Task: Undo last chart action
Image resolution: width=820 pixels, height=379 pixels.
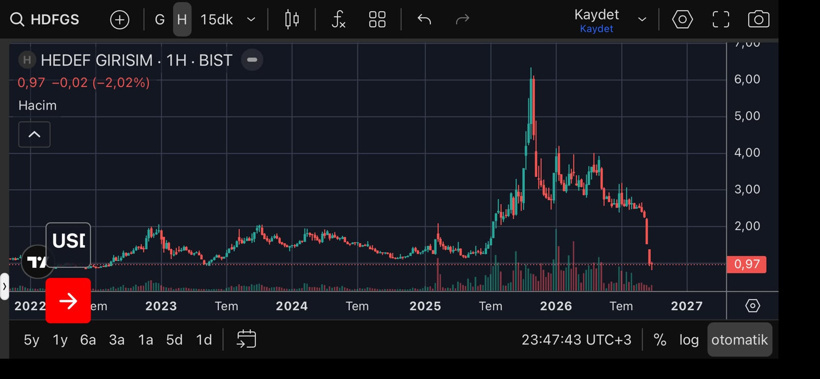Action: 424,20
